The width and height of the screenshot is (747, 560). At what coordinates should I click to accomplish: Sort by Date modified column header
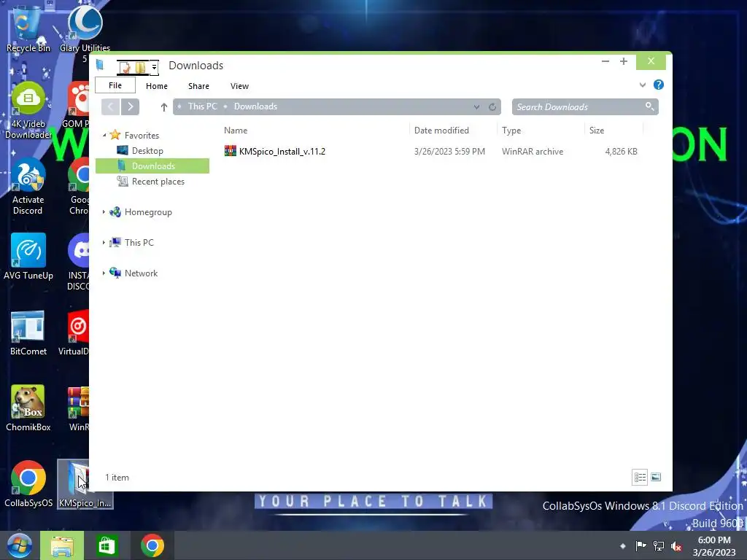(453, 131)
